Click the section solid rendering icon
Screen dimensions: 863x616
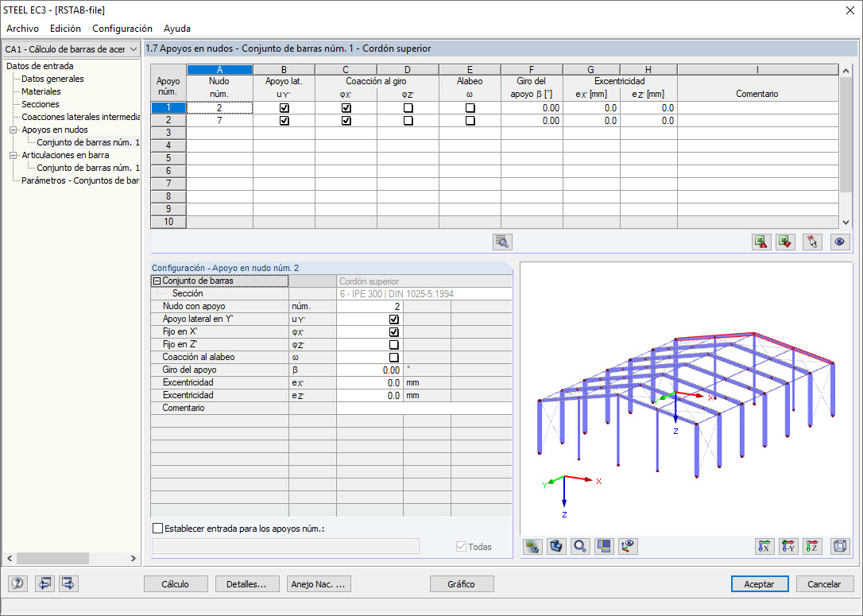coord(556,547)
